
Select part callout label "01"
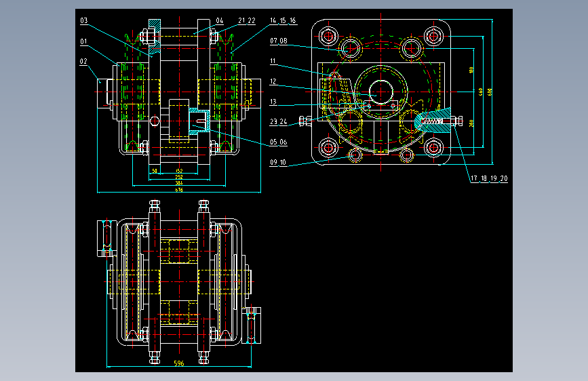pyautogui.click(x=83, y=41)
